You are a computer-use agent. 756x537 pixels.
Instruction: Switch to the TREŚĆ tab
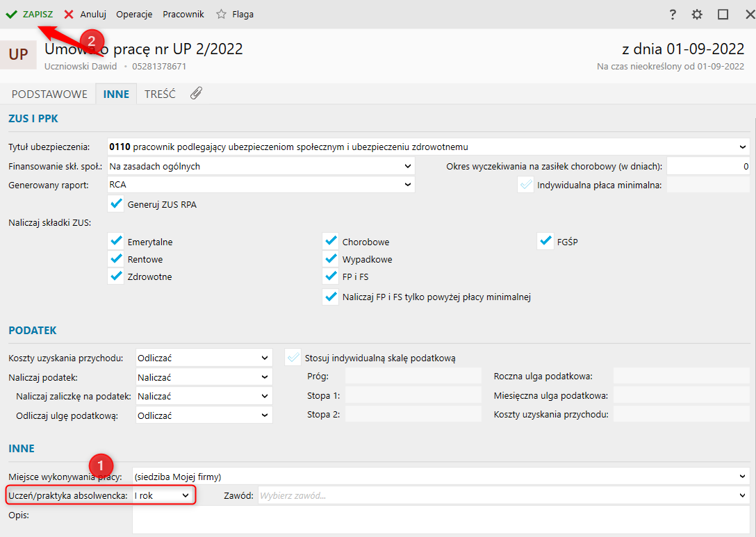[160, 94]
